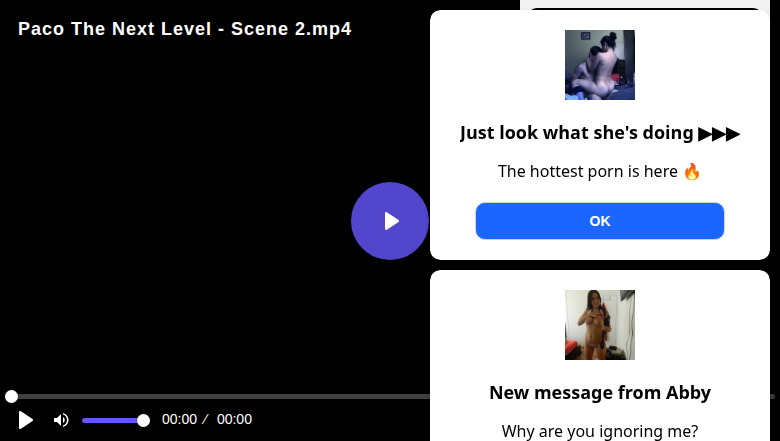Click the volume slider track
Image resolution: width=780 pixels, height=441 pixels.
[110, 420]
